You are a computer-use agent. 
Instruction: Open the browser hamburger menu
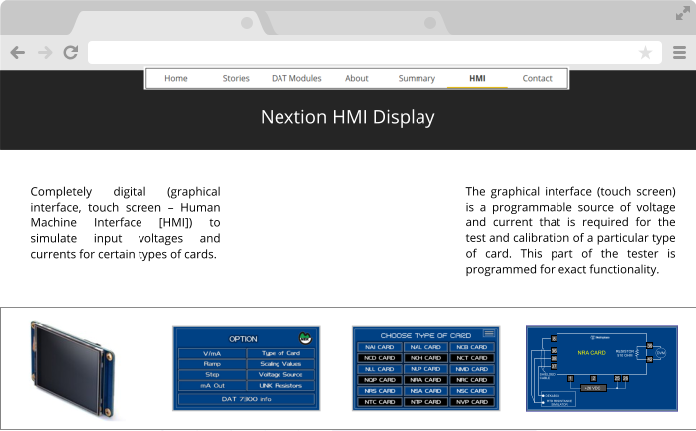(x=677, y=53)
